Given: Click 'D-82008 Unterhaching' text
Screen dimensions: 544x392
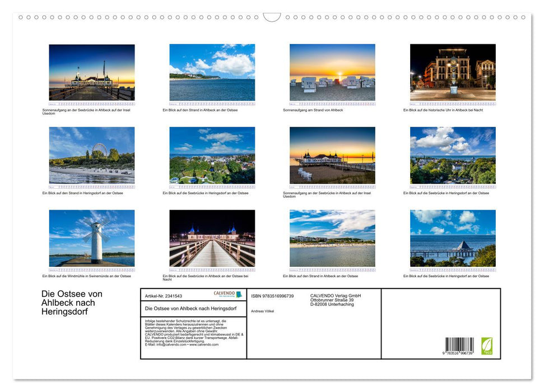Looking at the screenshot, I should click(x=332, y=304).
